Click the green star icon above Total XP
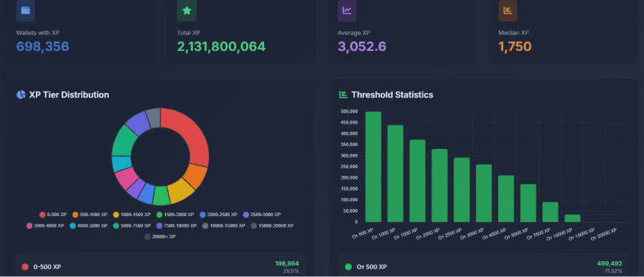The height and width of the screenshot is (277, 644). pyautogui.click(x=187, y=10)
